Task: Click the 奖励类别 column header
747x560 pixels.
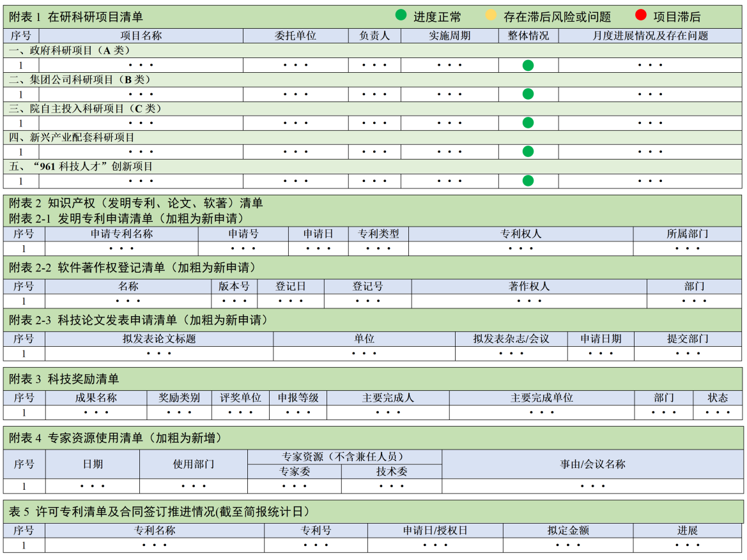Action: coord(179,398)
